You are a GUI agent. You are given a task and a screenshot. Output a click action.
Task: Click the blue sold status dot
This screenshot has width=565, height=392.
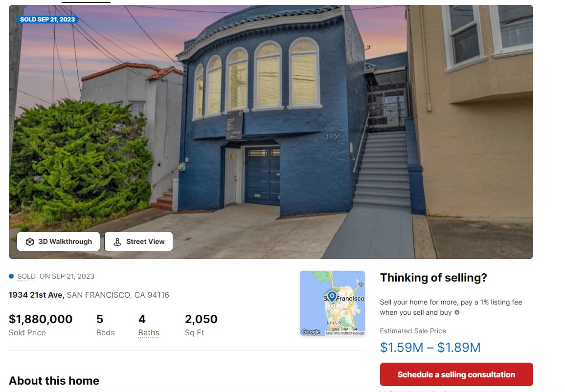(x=11, y=277)
